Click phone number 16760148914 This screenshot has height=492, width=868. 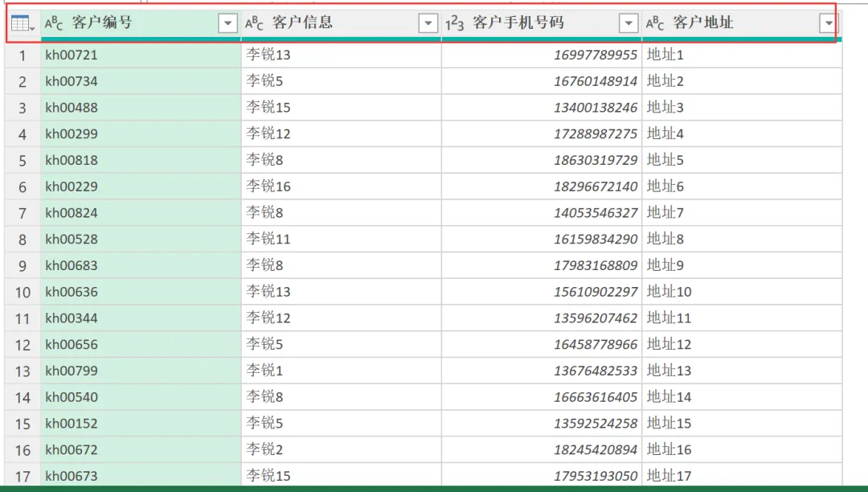596,81
